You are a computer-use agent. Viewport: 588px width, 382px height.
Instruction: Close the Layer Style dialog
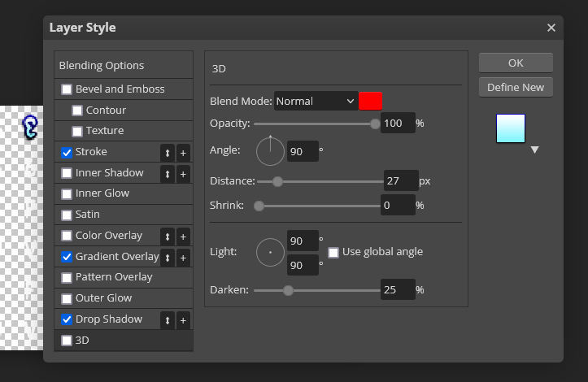551,28
